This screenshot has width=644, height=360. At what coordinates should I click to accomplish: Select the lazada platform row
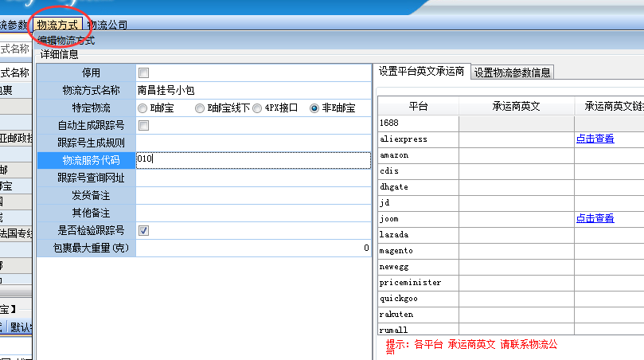[418, 235]
